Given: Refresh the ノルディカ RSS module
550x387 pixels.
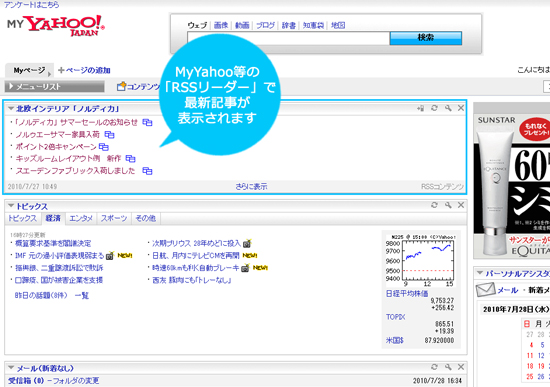Looking at the screenshot, I should (434, 108).
